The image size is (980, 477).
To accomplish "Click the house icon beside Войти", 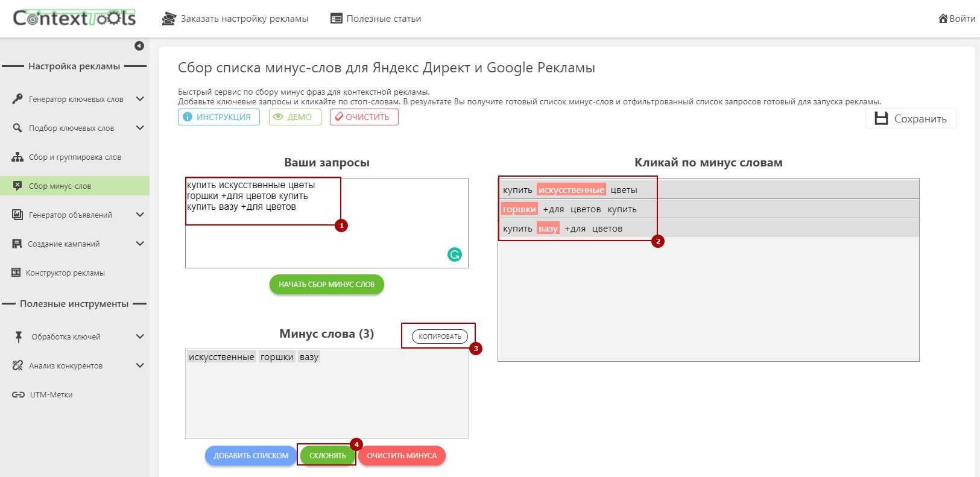I will (943, 19).
